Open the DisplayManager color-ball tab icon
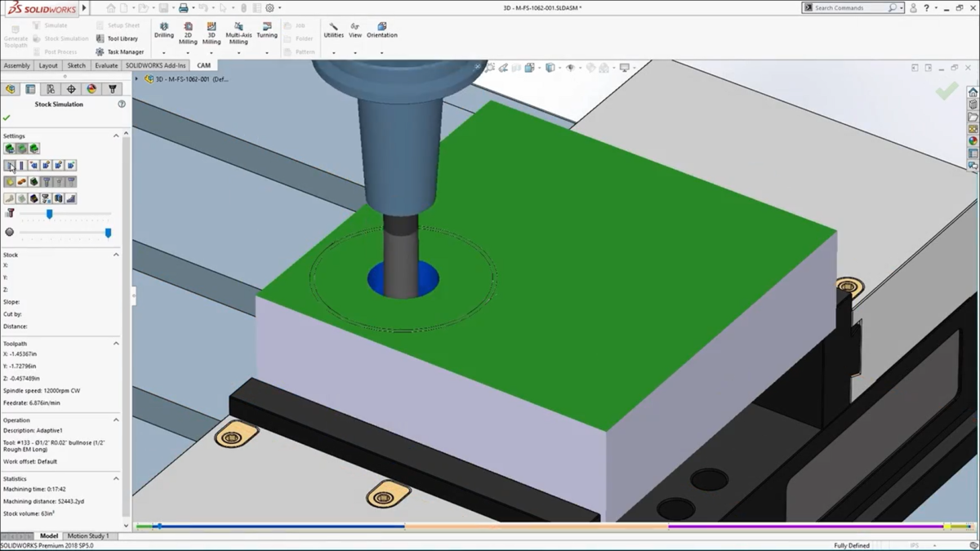The width and height of the screenshot is (980, 551). [x=91, y=89]
